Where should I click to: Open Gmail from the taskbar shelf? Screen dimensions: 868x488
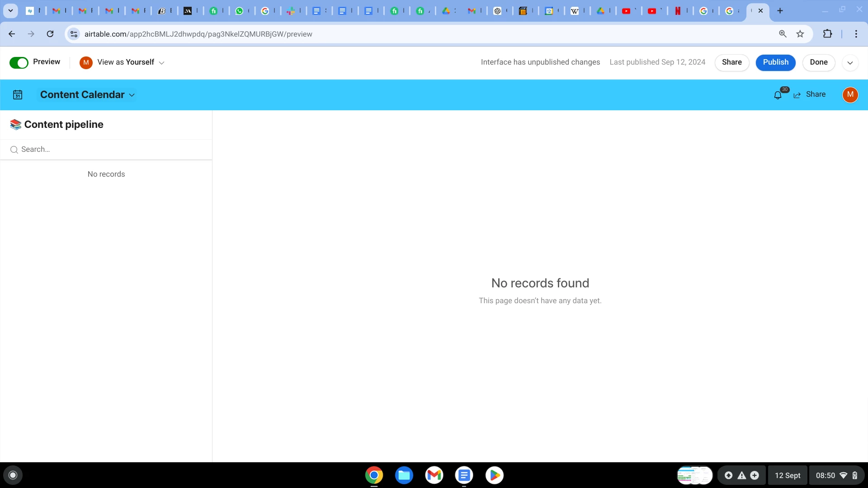pyautogui.click(x=434, y=475)
